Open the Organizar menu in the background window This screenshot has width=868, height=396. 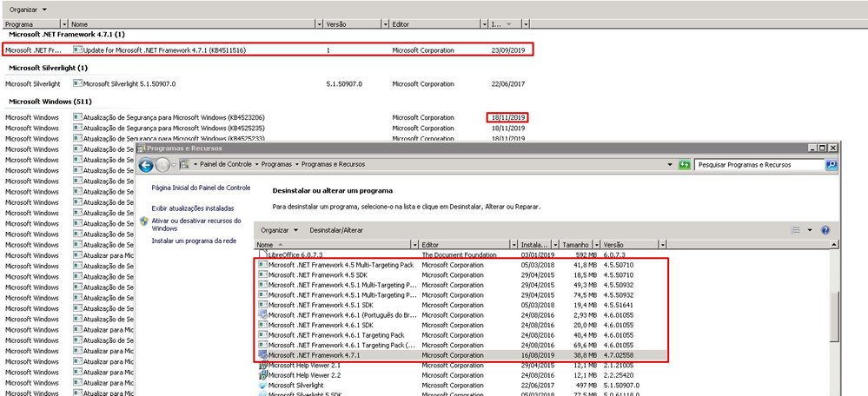pyautogui.click(x=28, y=10)
